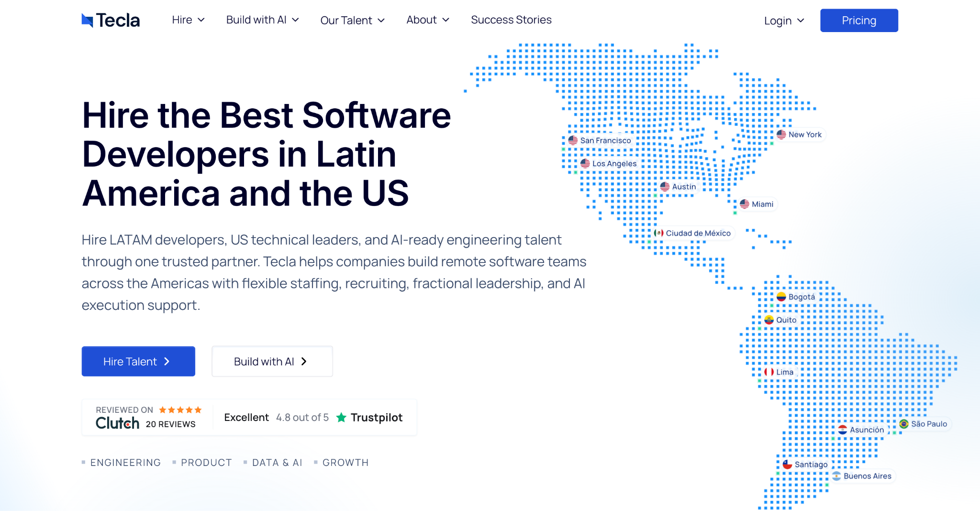Click the hero description paragraph
The height and width of the screenshot is (511, 980).
(334, 273)
